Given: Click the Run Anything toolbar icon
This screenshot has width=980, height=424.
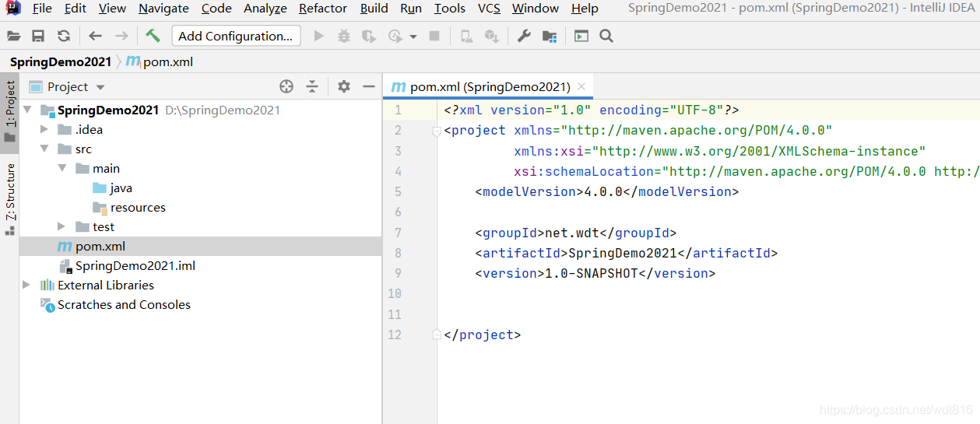Looking at the screenshot, I should point(581,36).
